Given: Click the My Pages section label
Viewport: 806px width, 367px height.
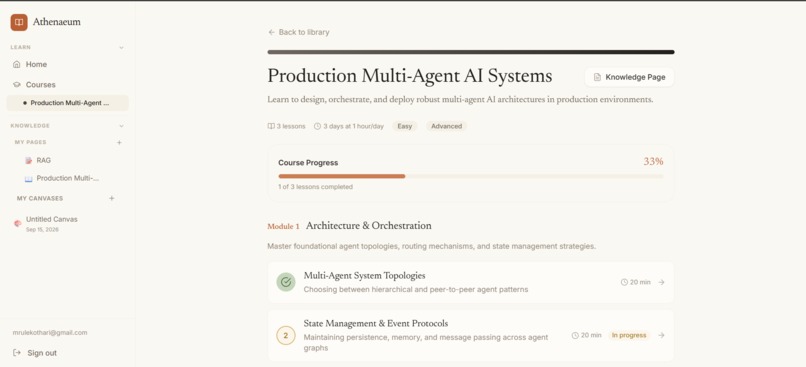Looking at the screenshot, I should coord(30,142).
